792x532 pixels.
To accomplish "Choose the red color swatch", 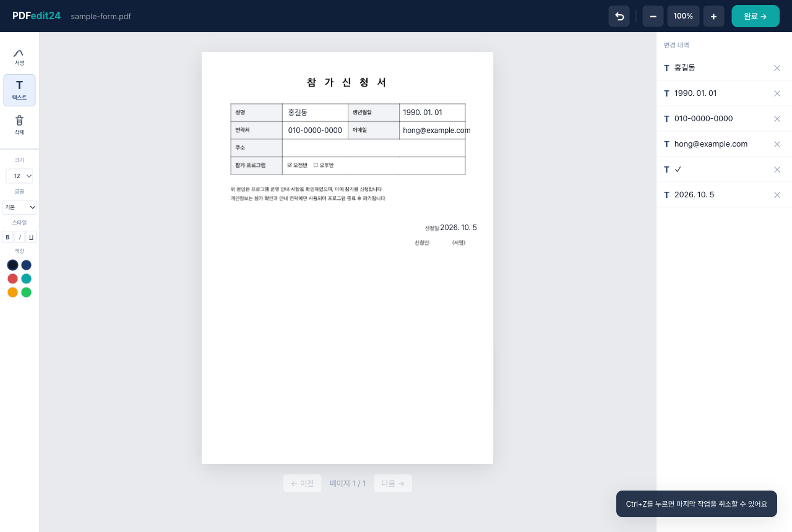I will (12, 278).
